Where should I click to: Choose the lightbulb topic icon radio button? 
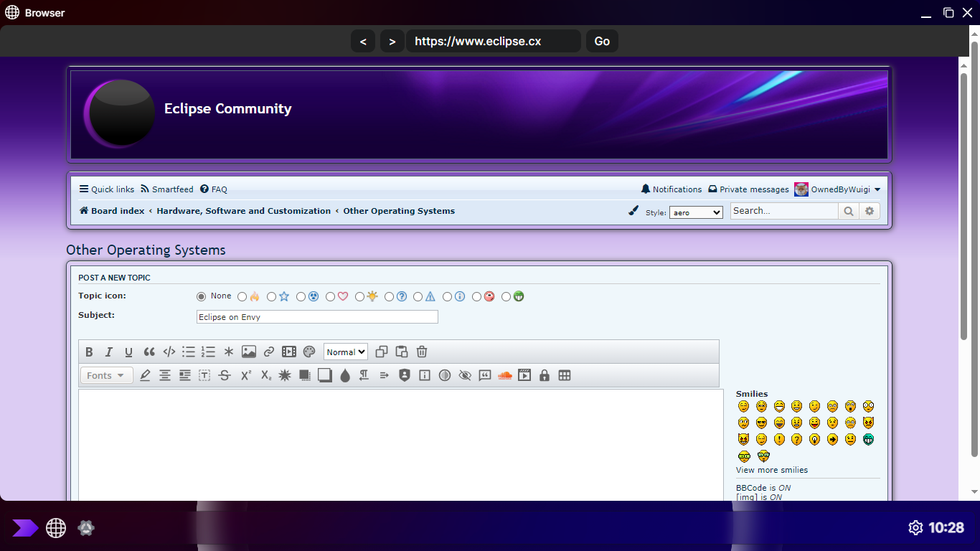(359, 296)
